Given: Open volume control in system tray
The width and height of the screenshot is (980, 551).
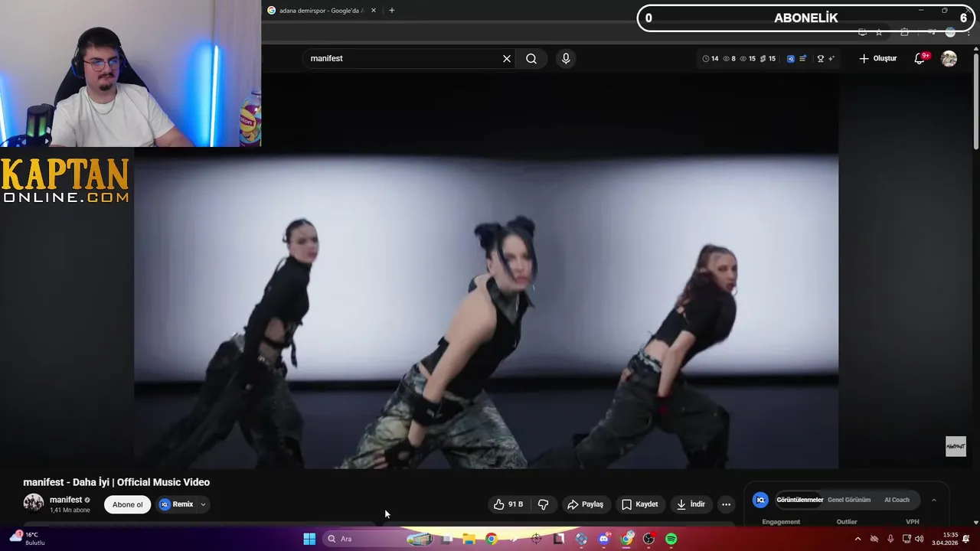Looking at the screenshot, I should coord(919,539).
